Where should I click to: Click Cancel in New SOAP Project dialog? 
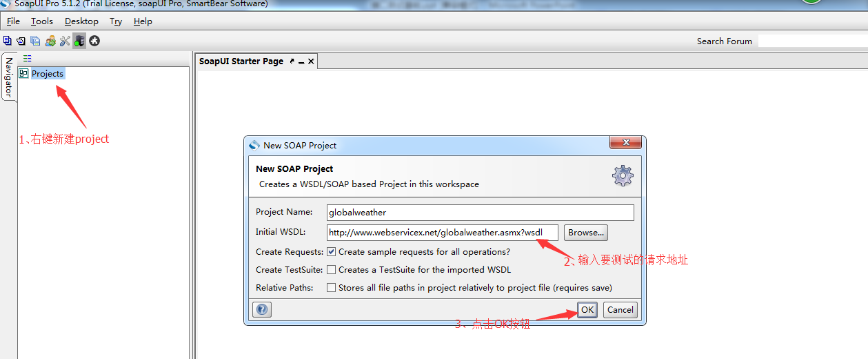click(620, 310)
